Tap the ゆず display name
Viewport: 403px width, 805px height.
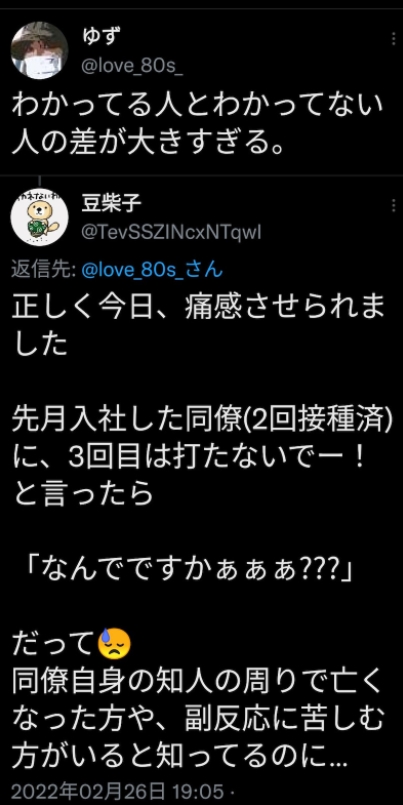coord(101,37)
